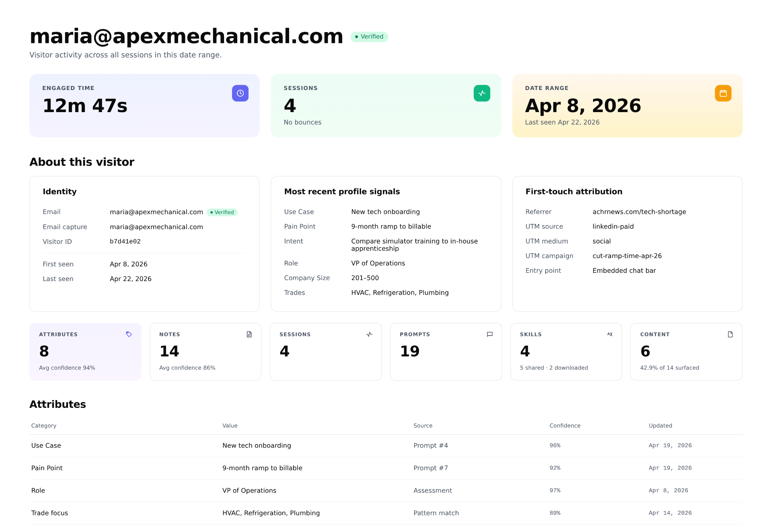Click the Pattern match source entry
The image size is (772, 532).
(436, 513)
